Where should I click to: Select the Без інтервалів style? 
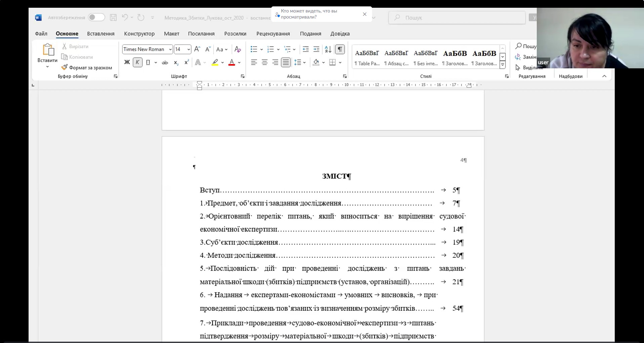tap(426, 57)
